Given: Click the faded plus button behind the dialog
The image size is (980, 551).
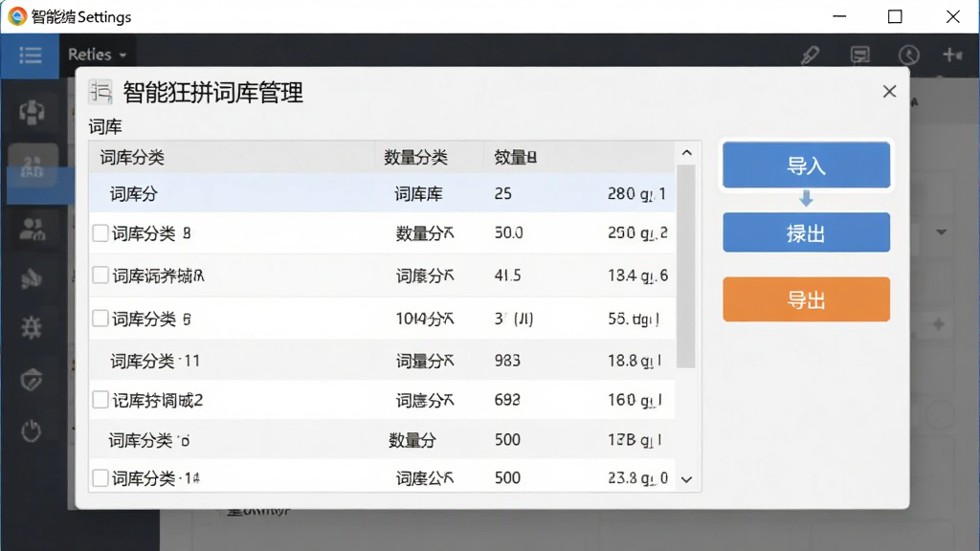Looking at the screenshot, I should pos(939,324).
